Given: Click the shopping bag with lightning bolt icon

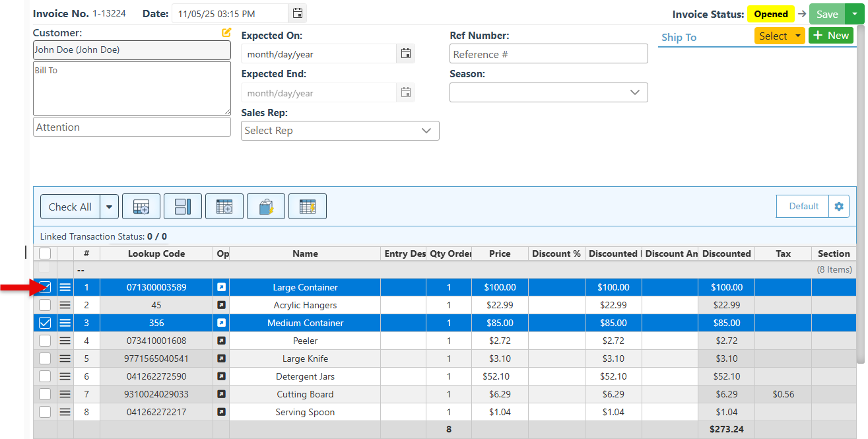Looking at the screenshot, I should click(266, 207).
